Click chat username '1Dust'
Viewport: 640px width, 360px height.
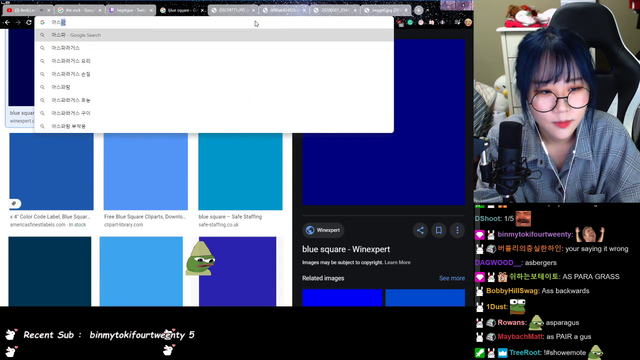point(497,307)
